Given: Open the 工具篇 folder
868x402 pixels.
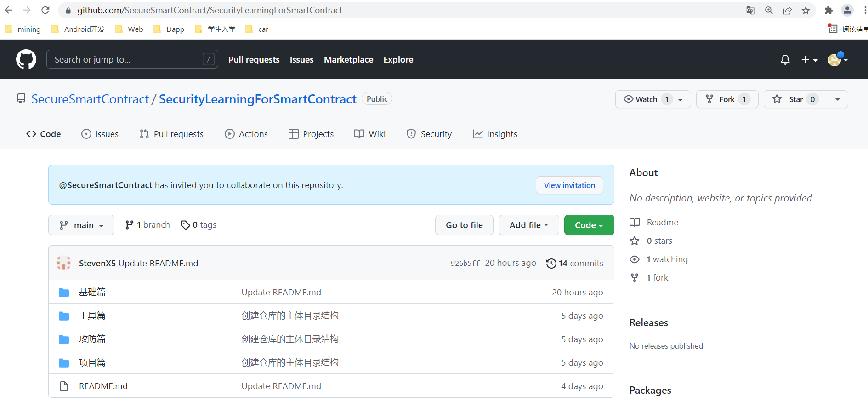Looking at the screenshot, I should click(x=92, y=316).
